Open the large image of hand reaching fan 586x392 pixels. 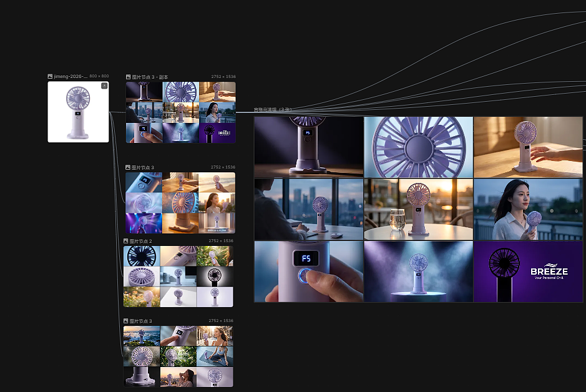pyautogui.click(x=528, y=147)
